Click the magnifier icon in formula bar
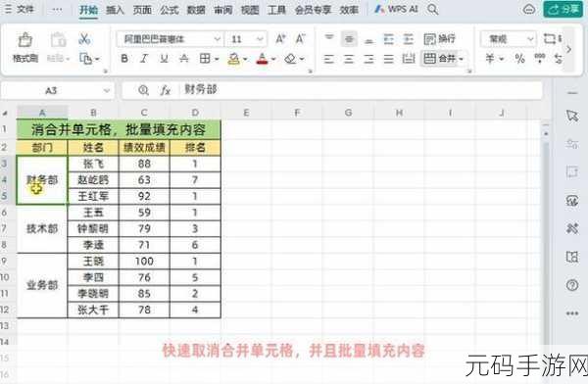The height and width of the screenshot is (384, 588). pos(144,90)
